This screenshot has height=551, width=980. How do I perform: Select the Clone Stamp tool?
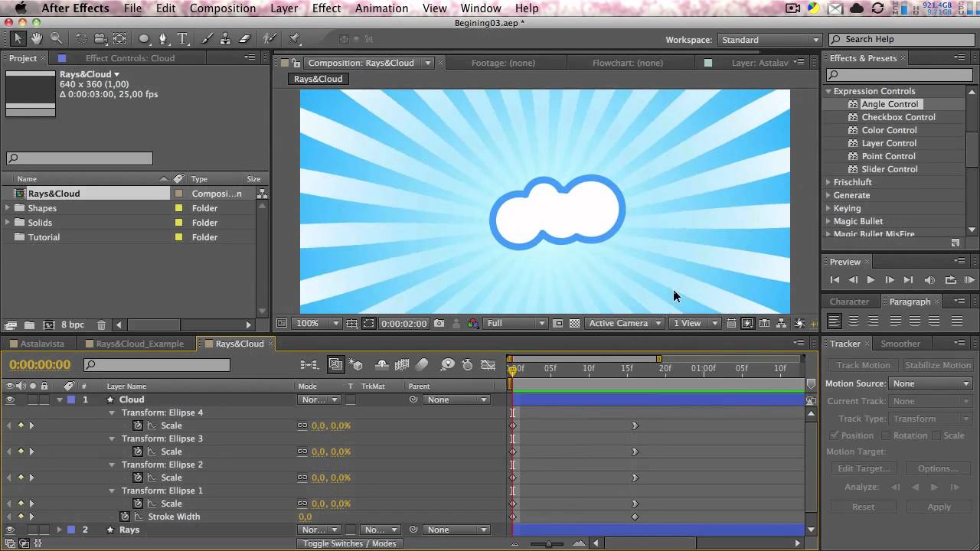(x=226, y=39)
